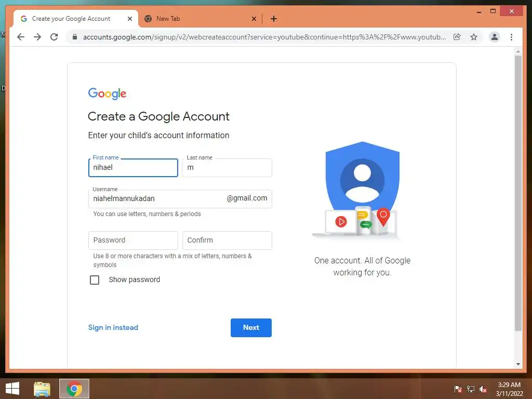This screenshot has height=399, width=532.
Task: Reload the current page
Action: (x=54, y=37)
